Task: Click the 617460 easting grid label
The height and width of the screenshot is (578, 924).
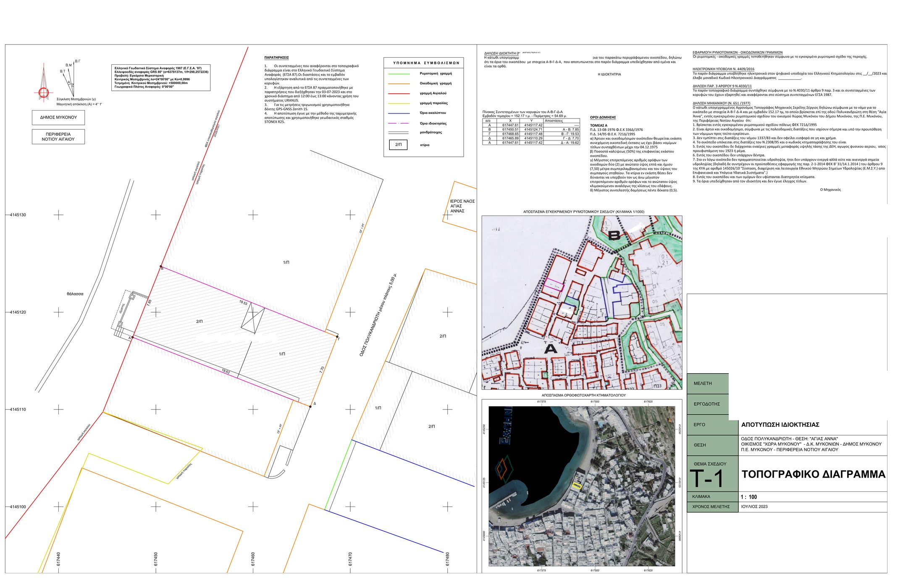Action: [253, 559]
